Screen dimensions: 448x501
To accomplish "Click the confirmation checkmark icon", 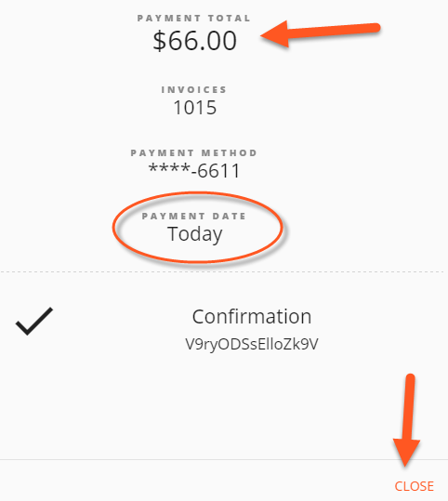I will (x=34, y=322).
